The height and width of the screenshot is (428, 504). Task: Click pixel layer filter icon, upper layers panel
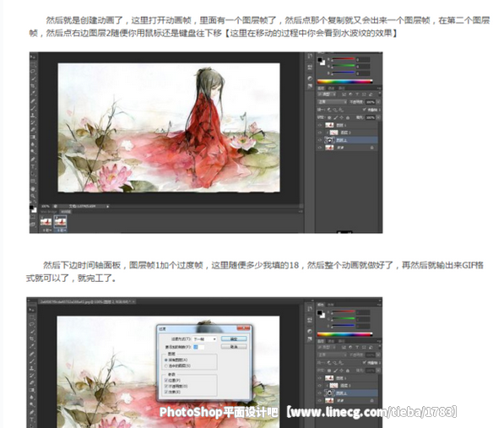point(344,95)
